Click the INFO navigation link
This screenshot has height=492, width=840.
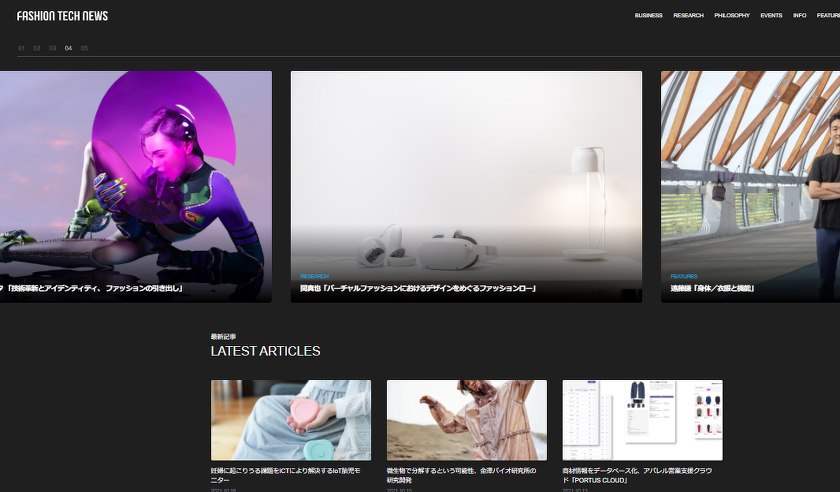tap(799, 16)
